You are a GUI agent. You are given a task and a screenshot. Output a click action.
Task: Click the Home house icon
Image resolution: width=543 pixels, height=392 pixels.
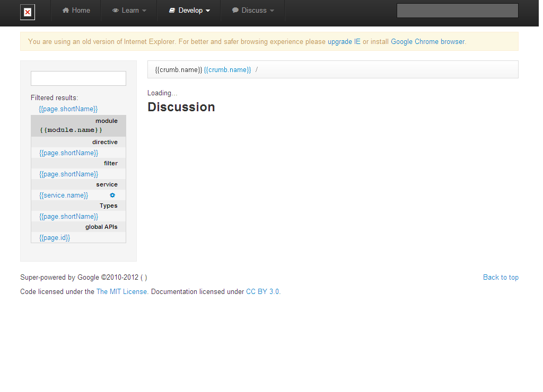(x=66, y=11)
